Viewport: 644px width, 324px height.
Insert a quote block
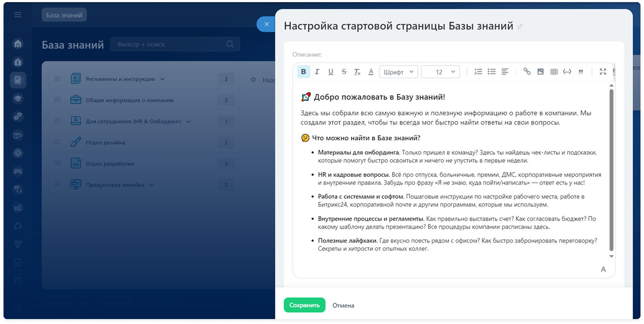tap(581, 72)
